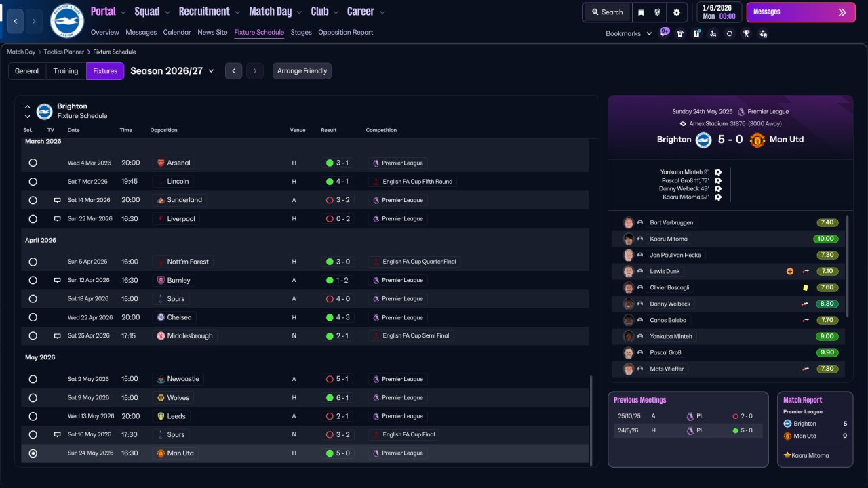The height and width of the screenshot is (488, 868).
Task: Click the Man Utd crest in the match header
Action: click(x=757, y=140)
